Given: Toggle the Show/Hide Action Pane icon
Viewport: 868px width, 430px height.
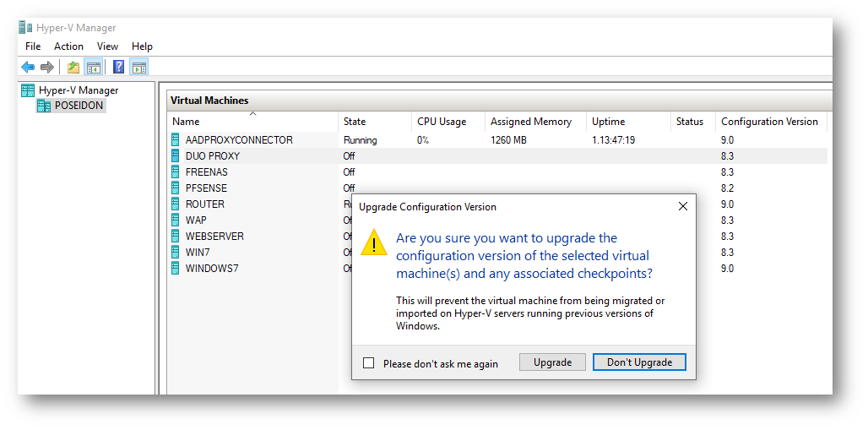Looking at the screenshot, I should (138, 68).
